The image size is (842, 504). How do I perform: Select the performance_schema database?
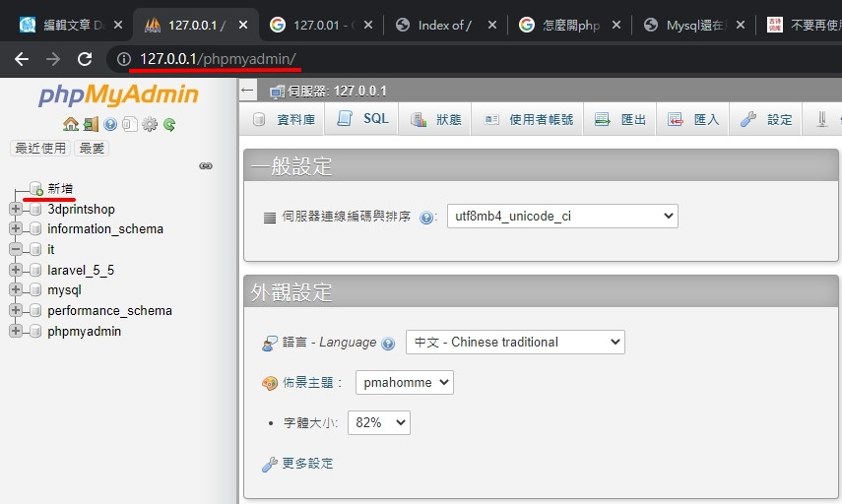pyautogui.click(x=109, y=311)
